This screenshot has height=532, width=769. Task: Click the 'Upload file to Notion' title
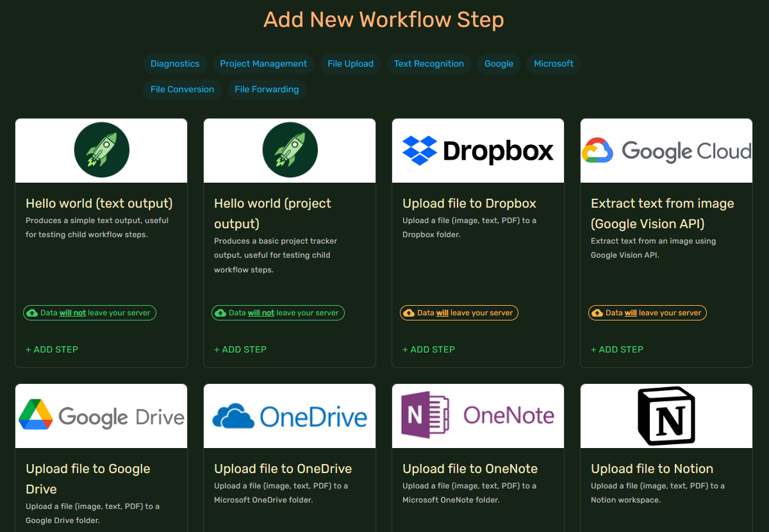652,469
